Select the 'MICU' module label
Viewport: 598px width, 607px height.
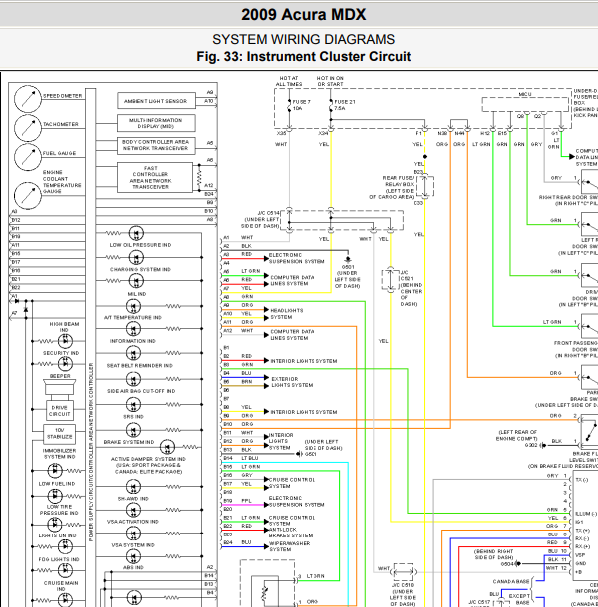(x=525, y=94)
